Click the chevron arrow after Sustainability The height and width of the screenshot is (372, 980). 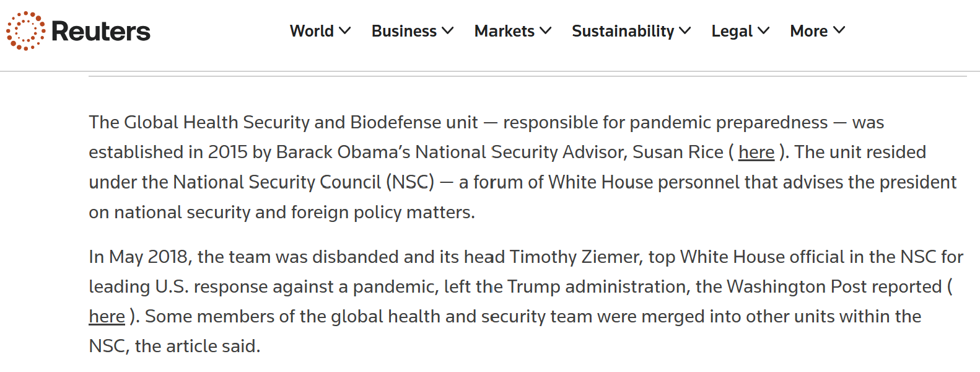tap(685, 30)
